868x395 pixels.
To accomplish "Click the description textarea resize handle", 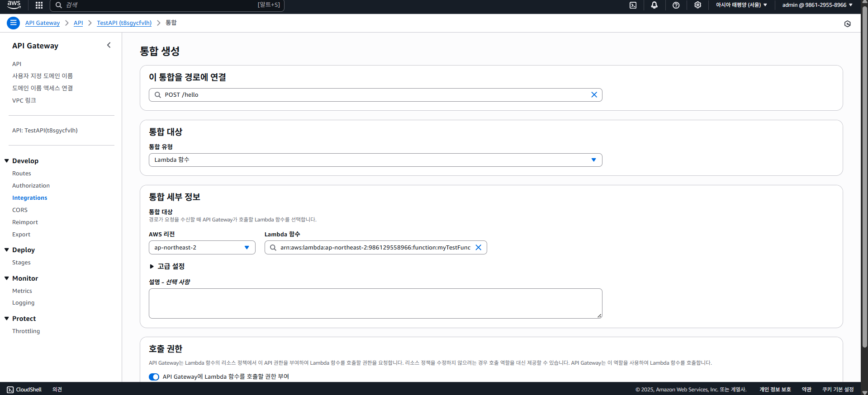I will click(599, 316).
